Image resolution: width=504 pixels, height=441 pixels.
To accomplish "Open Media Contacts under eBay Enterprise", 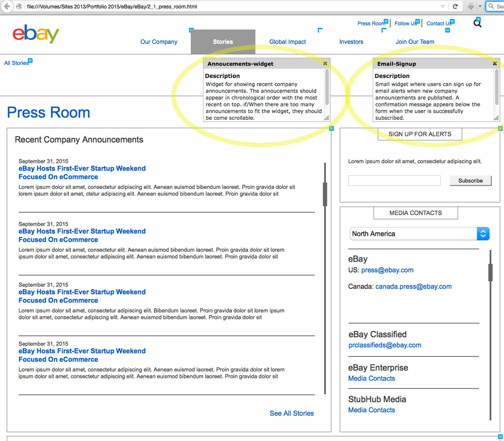I will pyautogui.click(x=372, y=378).
